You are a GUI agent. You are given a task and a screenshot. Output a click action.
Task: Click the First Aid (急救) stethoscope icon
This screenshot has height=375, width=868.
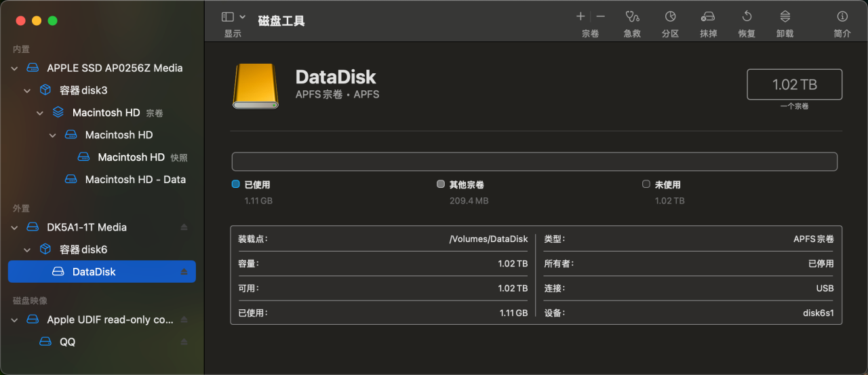pos(632,17)
